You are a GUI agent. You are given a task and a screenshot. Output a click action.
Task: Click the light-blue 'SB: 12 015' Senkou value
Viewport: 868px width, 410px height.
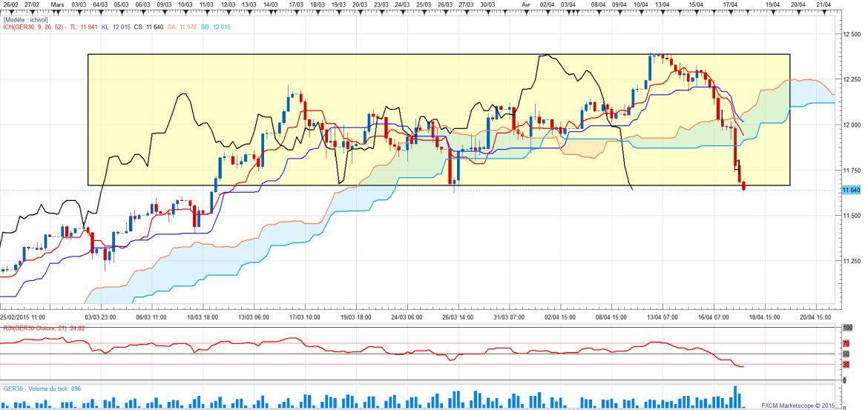click(214, 27)
